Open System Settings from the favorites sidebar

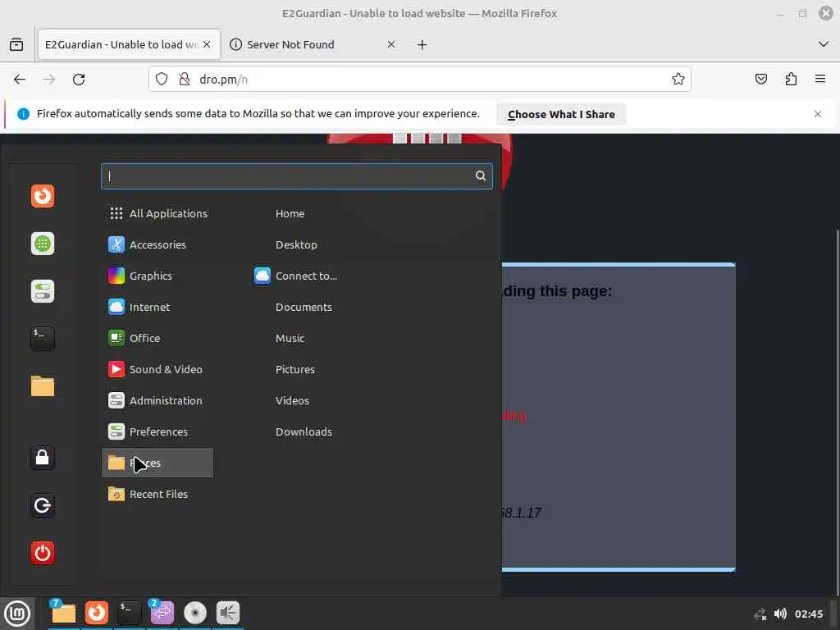43,291
